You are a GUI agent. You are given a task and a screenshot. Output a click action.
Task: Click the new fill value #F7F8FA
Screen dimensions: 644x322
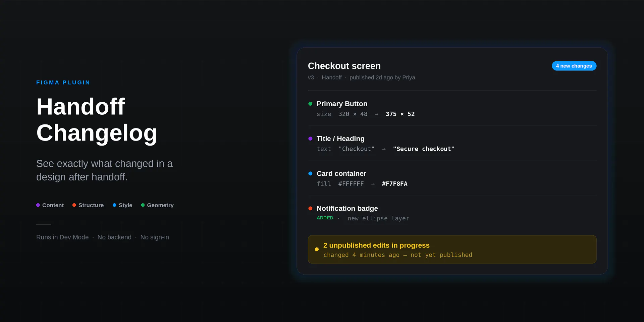pos(395,184)
